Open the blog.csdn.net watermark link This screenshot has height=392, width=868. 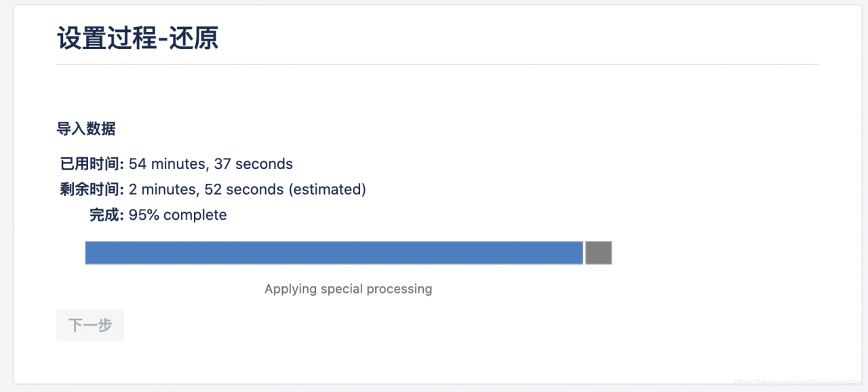[x=798, y=382]
